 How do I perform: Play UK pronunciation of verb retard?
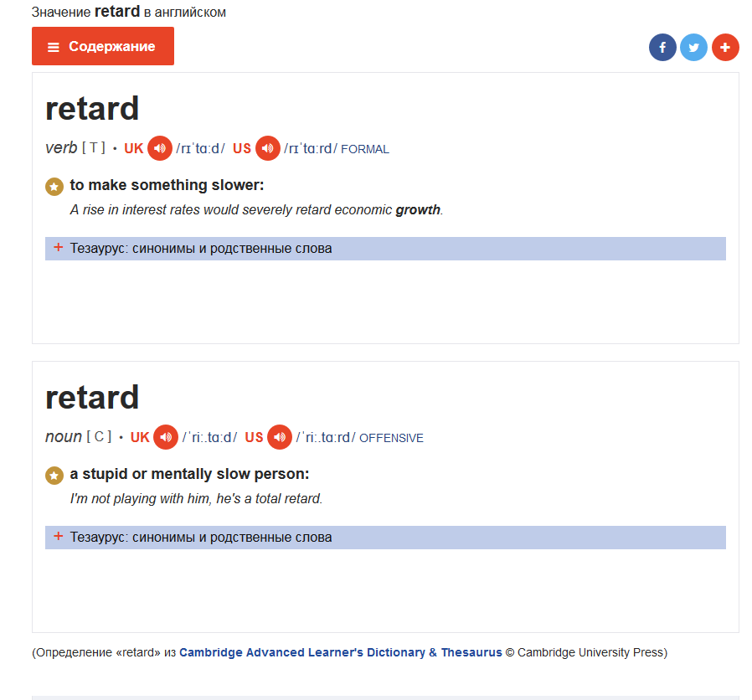coord(160,148)
